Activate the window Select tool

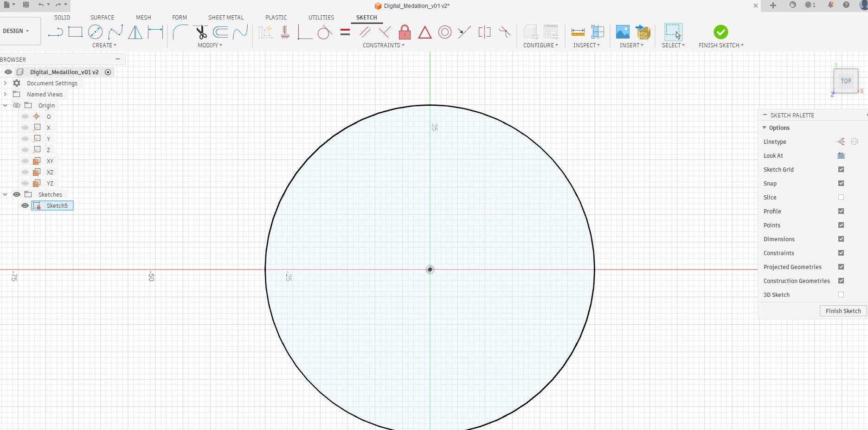tap(673, 32)
